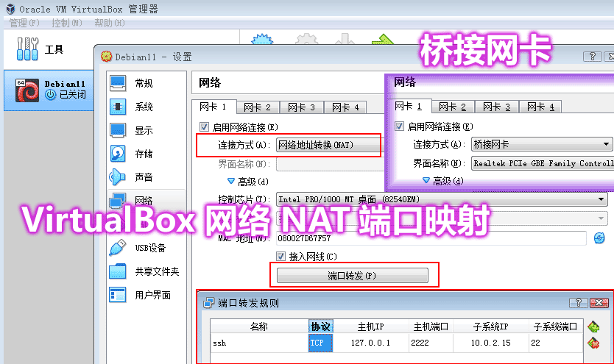
Task: Select rule name cell 'ssh'
Action: 259,343
